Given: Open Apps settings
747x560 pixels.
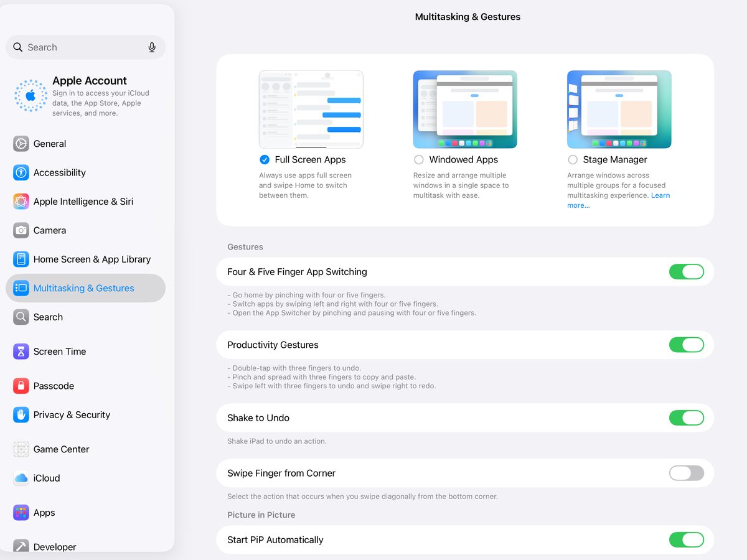Looking at the screenshot, I should [x=86, y=513].
